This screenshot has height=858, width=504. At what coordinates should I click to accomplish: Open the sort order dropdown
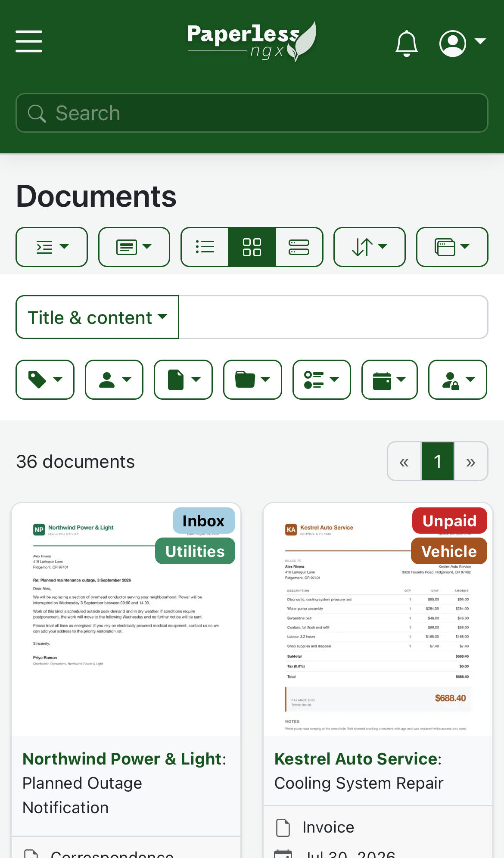370,247
